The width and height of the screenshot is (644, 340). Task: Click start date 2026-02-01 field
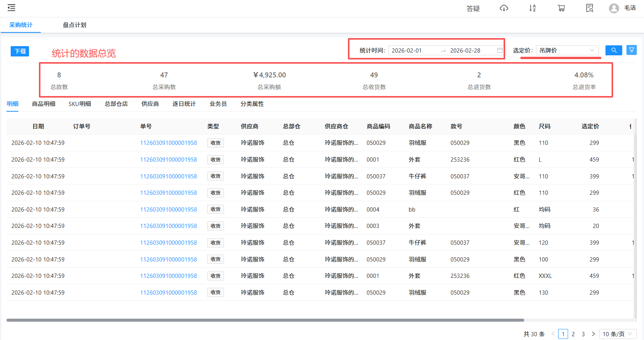coord(407,50)
